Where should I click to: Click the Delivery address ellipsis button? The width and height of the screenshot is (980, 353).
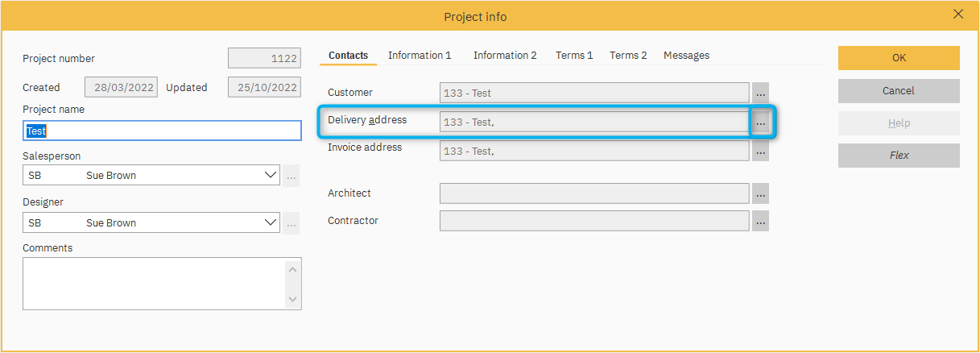[760, 123]
